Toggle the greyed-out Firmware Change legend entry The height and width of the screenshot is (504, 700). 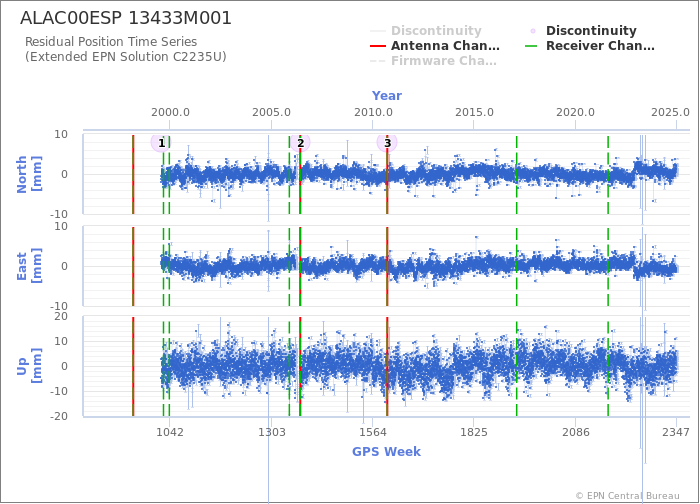pyautogui.click(x=433, y=61)
